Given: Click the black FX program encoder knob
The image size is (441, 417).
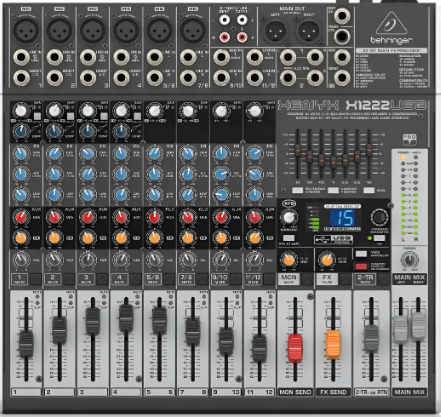Looking at the screenshot, I should pyautogui.click(x=379, y=217).
